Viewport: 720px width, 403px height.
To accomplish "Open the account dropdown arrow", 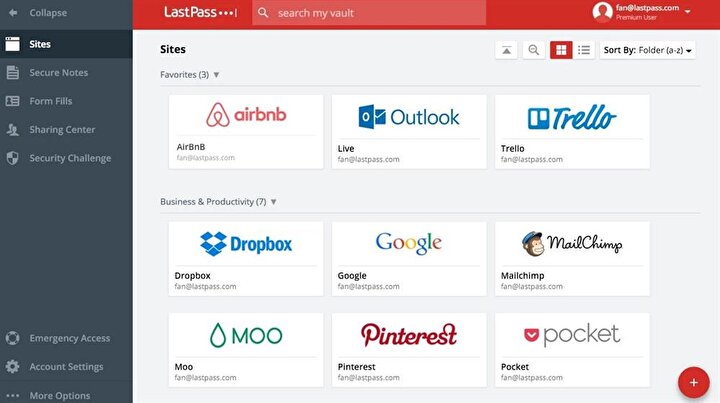I will click(x=687, y=11).
